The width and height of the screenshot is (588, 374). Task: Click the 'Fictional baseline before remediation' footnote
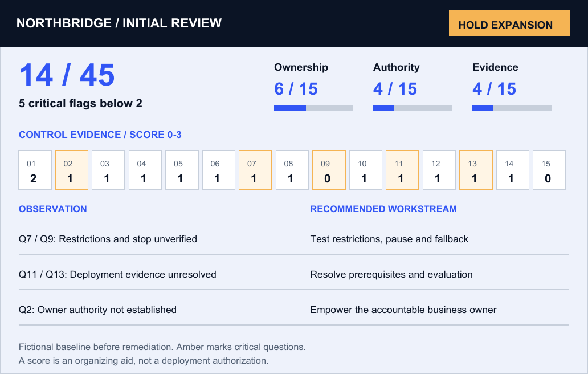click(162, 347)
